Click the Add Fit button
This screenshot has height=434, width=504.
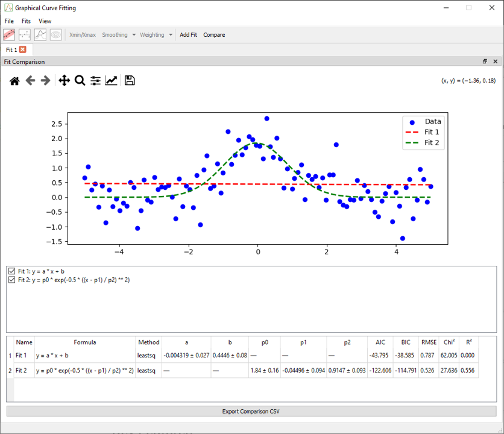pyautogui.click(x=188, y=35)
